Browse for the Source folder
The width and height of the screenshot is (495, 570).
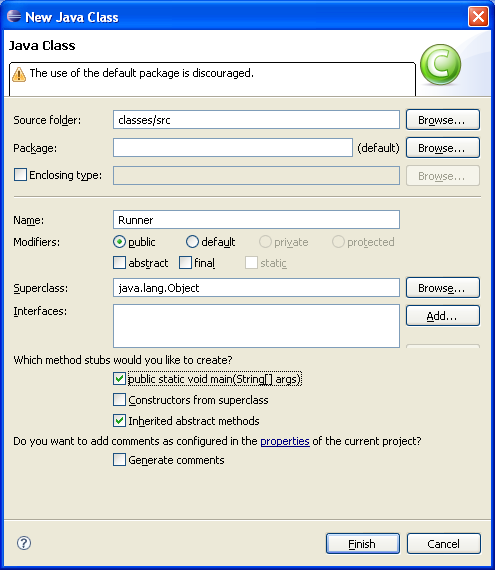443,120
